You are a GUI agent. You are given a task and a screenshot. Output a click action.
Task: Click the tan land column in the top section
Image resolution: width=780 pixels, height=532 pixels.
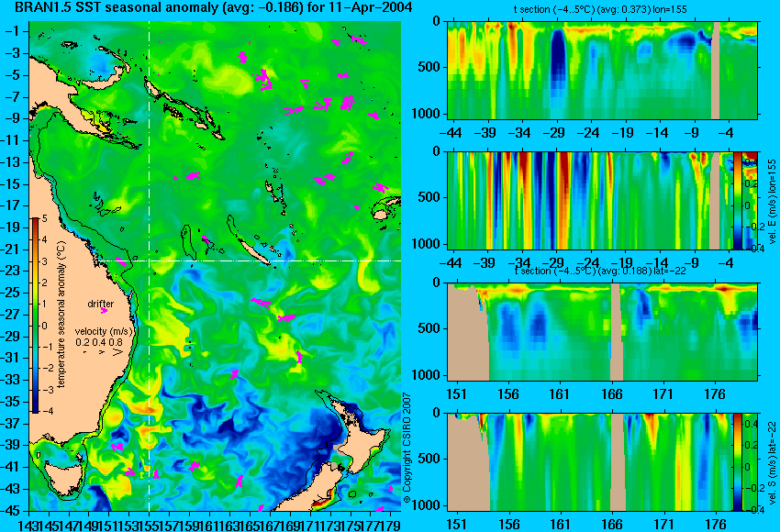click(716, 70)
